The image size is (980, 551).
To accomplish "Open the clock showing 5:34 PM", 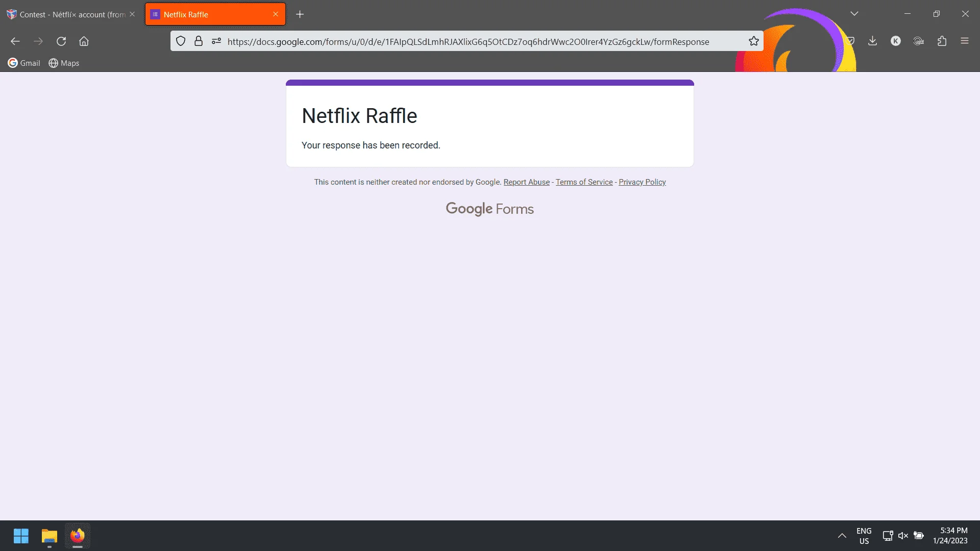I will (950, 536).
